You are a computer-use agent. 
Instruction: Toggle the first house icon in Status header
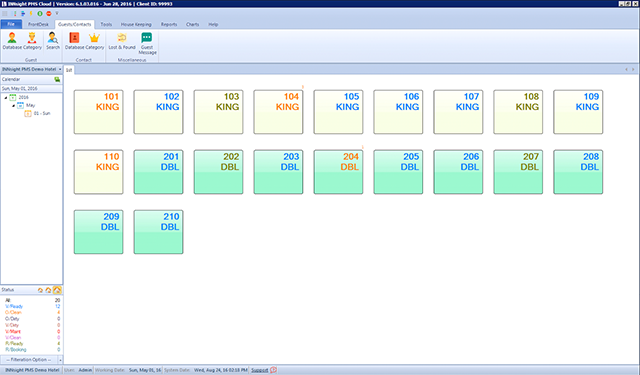[40, 290]
